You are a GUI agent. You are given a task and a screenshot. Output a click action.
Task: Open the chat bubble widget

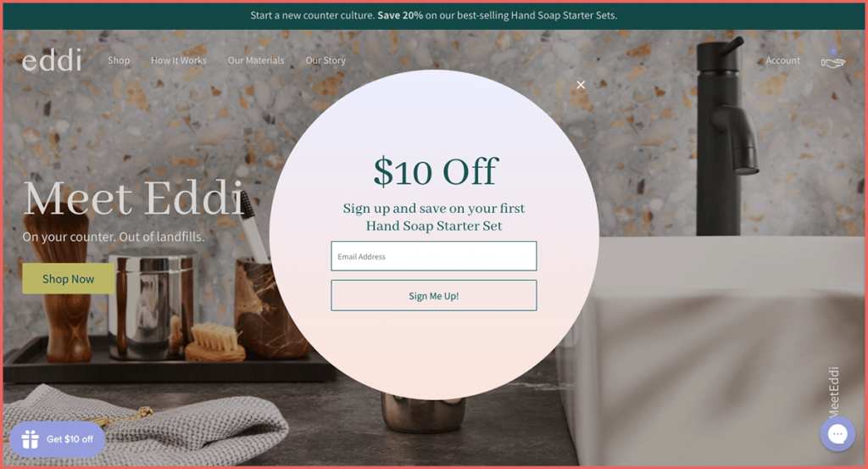tap(837, 433)
